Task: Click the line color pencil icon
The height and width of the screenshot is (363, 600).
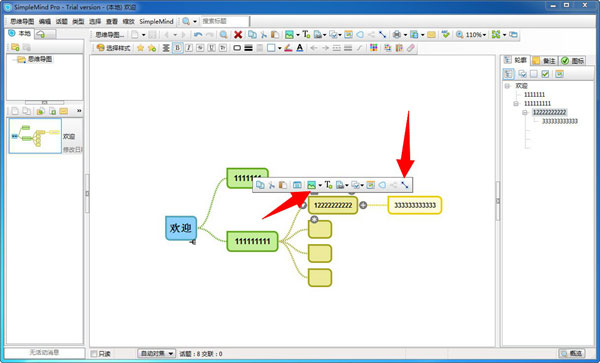Action: click(x=288, y=48)
